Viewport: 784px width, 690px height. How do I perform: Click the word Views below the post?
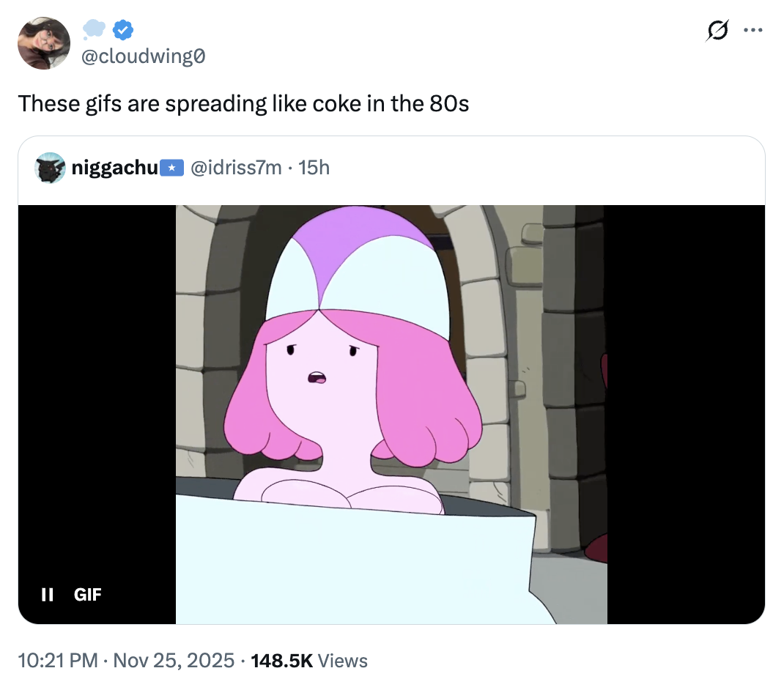[x=343, y=661]
